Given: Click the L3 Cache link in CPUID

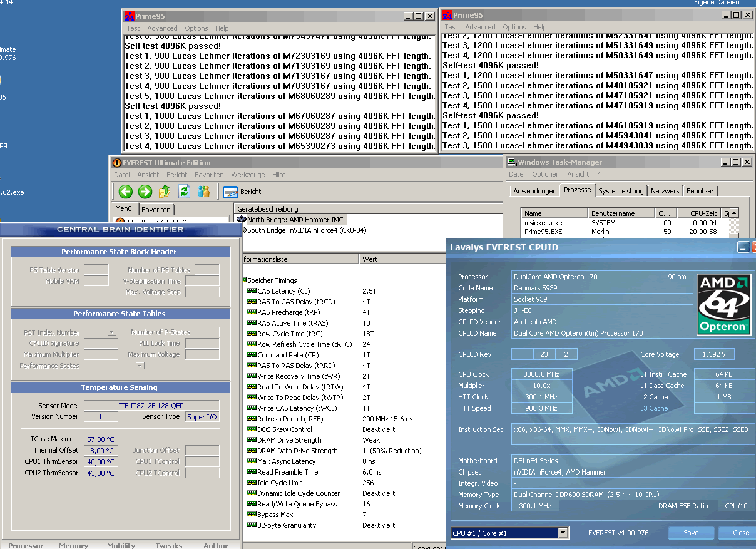Looking at the screenshot, I should coord(654,408).
